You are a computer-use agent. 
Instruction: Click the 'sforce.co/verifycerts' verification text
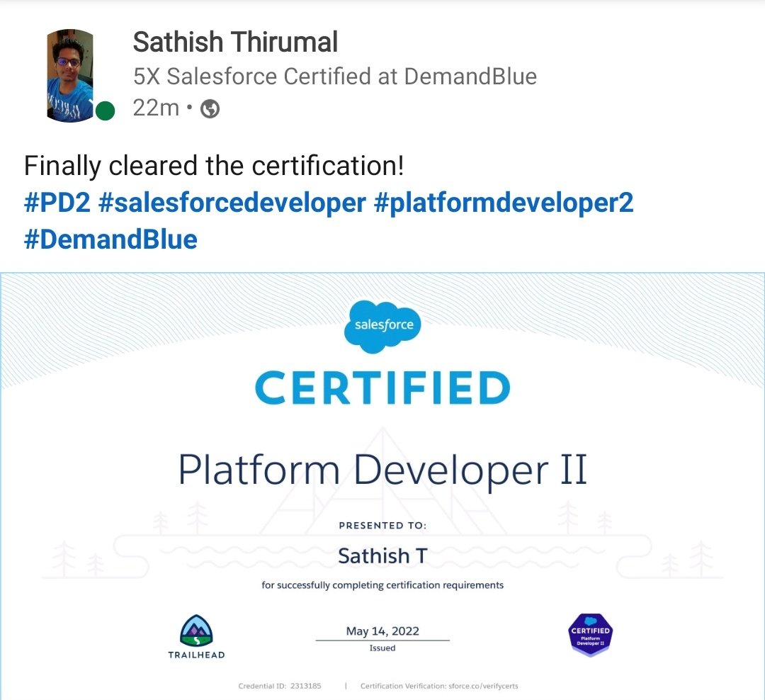(x=483, y=686)
